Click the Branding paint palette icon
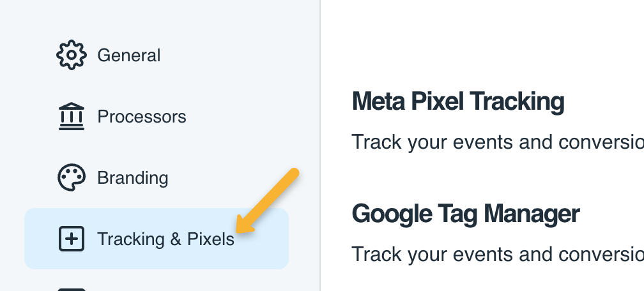This screenshot has height=291, width=644. pos(71,178)
